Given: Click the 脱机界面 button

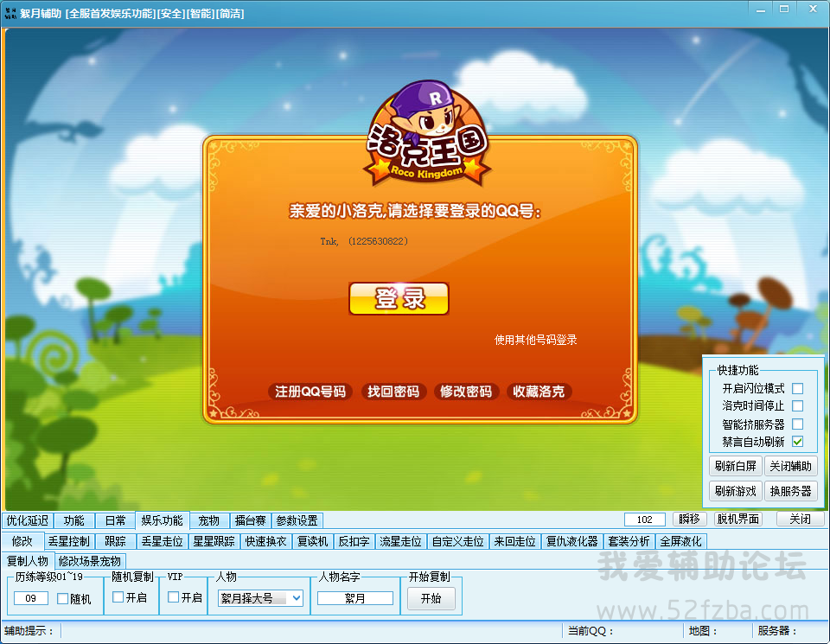Looking at the screenshot, I should [737, 520].
